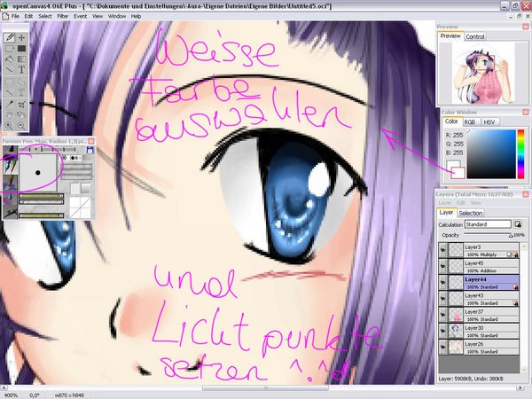Switch to the Selection tab
Viewport: 532px width, 399px height.
click(x=470, y=214)
